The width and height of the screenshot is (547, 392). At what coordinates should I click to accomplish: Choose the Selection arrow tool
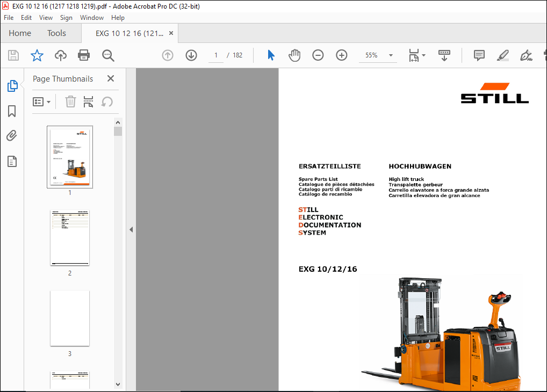271,55
